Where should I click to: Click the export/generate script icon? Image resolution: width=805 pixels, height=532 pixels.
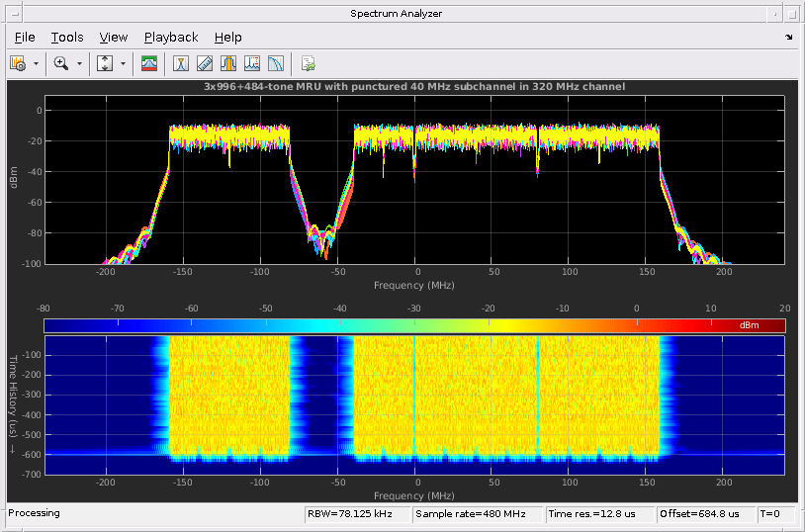[x=309, y=63]
